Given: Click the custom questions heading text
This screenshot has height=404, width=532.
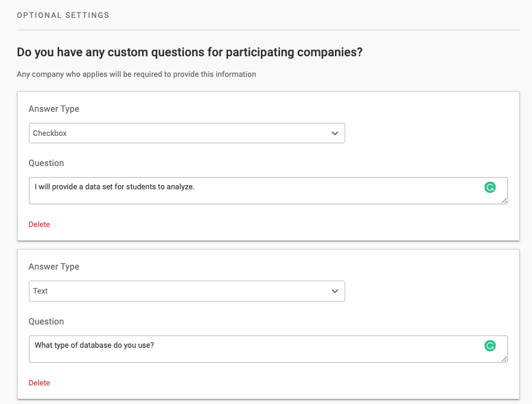Looking at the screenshot, I should tap(189, 52).
